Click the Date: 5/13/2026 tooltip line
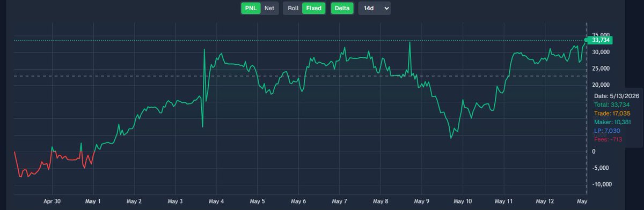Viewport: 644px width, 210px height. [x=616, y=96]
